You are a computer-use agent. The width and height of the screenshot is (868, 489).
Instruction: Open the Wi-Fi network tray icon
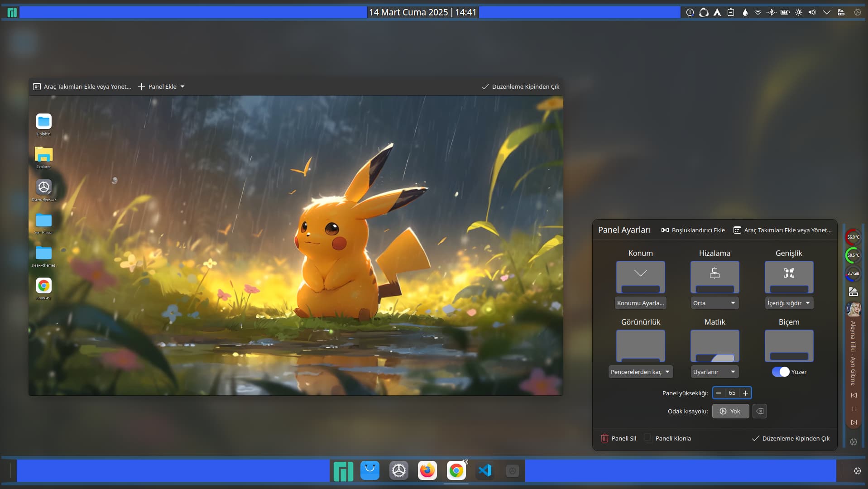click(758, 13)
